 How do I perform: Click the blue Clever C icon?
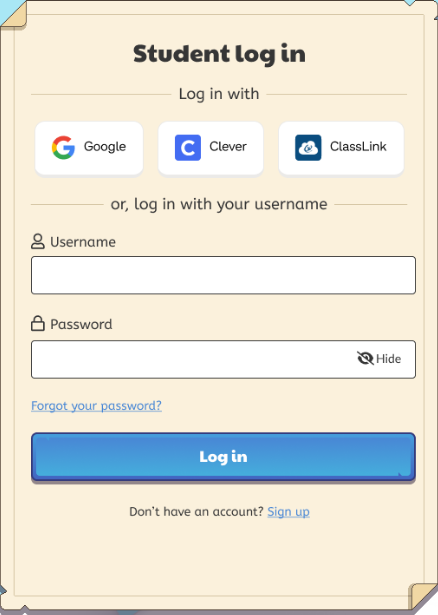tap(188, 147)
